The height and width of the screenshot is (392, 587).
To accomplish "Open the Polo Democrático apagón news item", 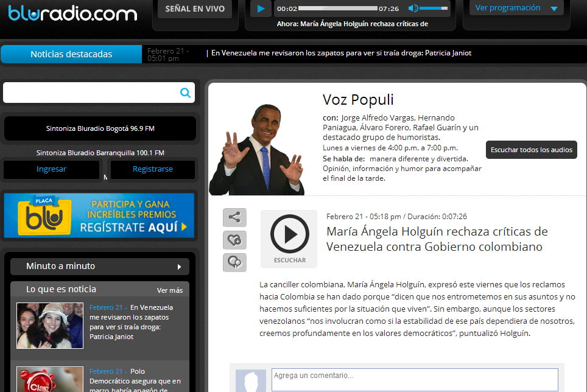I will [x=135, y=380].
